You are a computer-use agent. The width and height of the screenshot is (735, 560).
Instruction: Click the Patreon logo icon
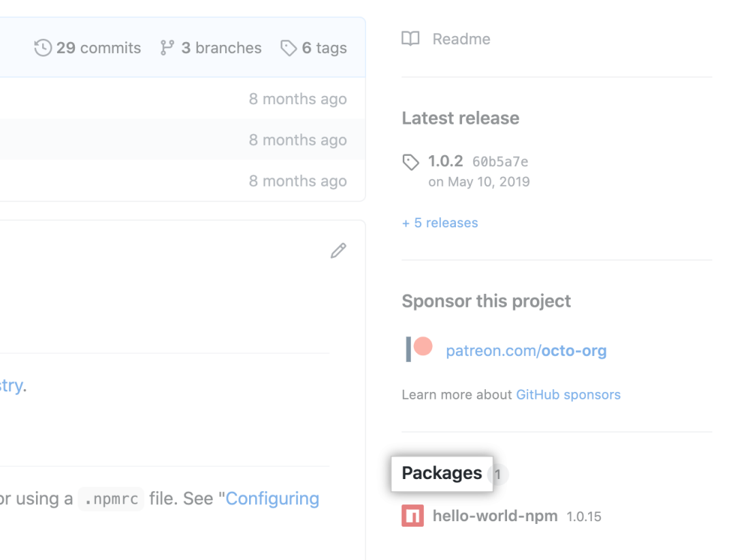point(419,349)
